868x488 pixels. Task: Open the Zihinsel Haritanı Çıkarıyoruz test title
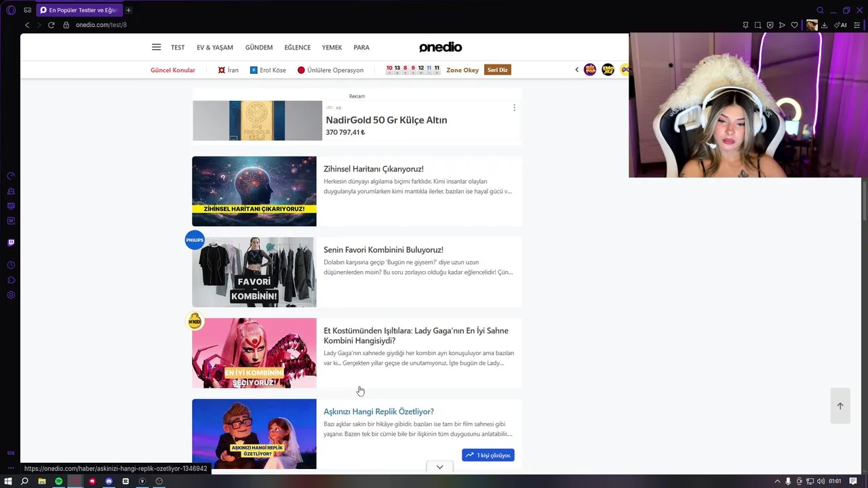click(374, 169)
